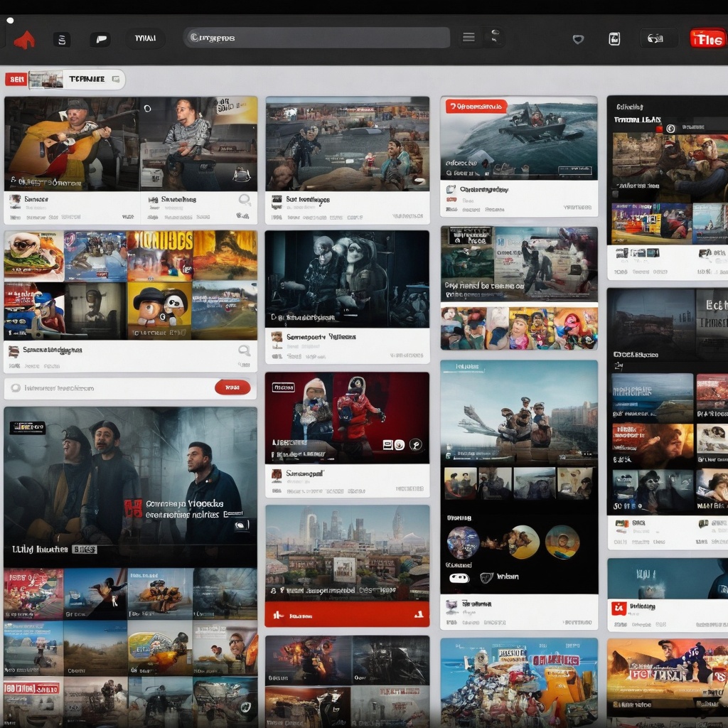728x728 pixels.
Task: Toggle the small square button in the top-left toolbar
Action: click(x=62, y=40)
